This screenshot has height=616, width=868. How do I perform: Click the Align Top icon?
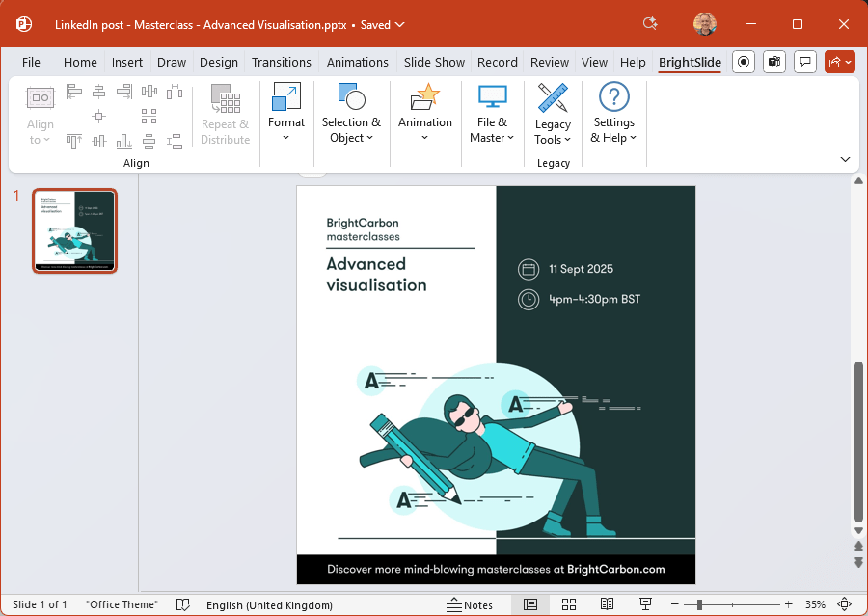point(73,142)
